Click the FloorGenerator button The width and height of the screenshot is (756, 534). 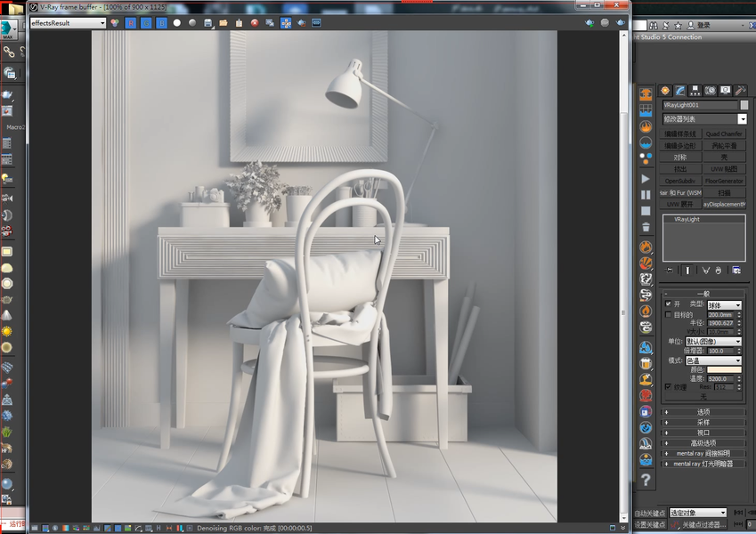click(724, 182)
